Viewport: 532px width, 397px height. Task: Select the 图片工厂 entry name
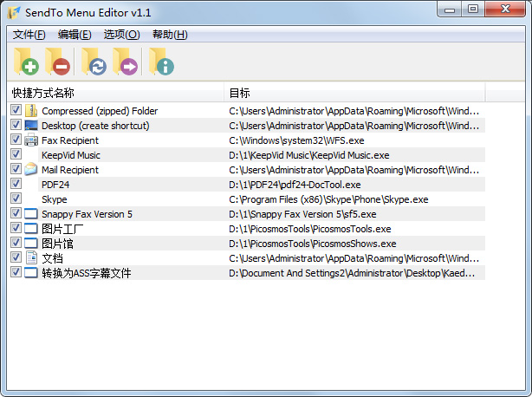coord(62,229)
